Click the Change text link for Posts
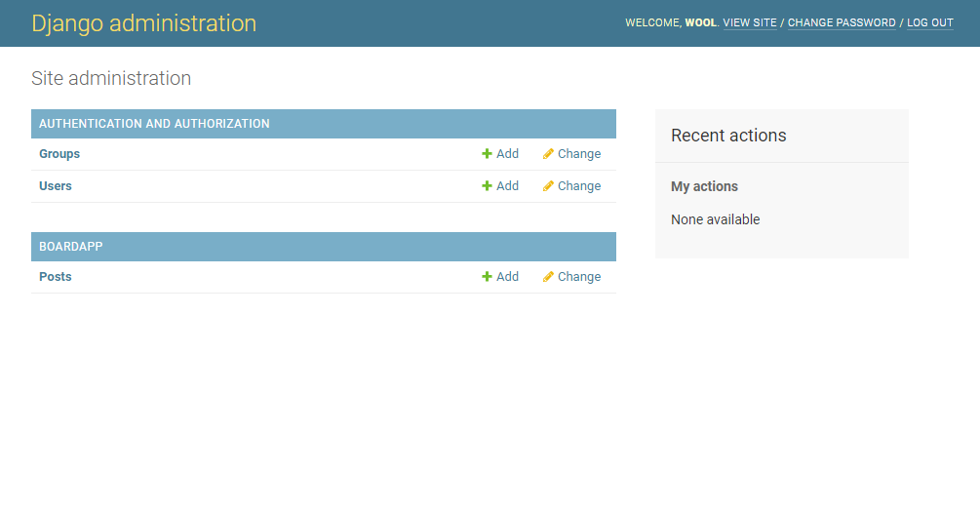Viewport: 980px width, 512px height. pos(579,276)
